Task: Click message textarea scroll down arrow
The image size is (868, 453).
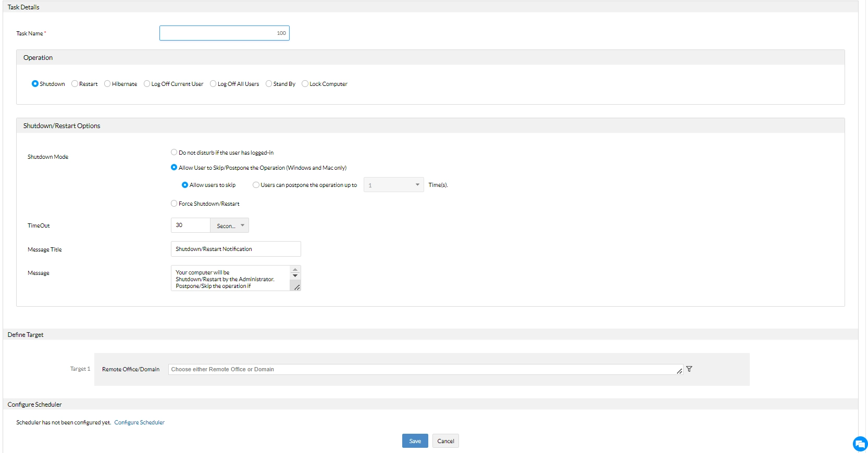Action: coord(295,276)
